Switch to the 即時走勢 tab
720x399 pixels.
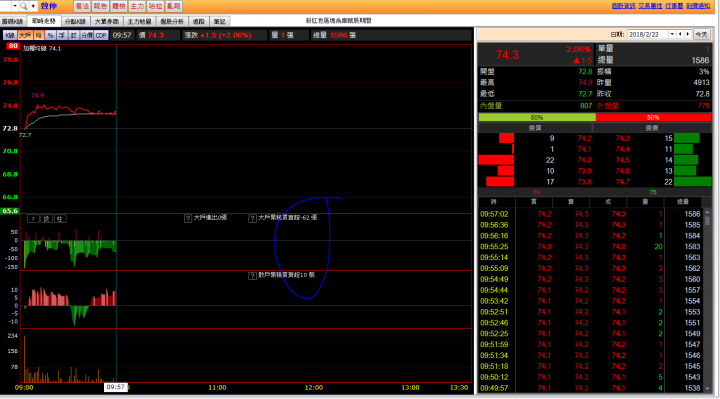(x=44, y=21)
